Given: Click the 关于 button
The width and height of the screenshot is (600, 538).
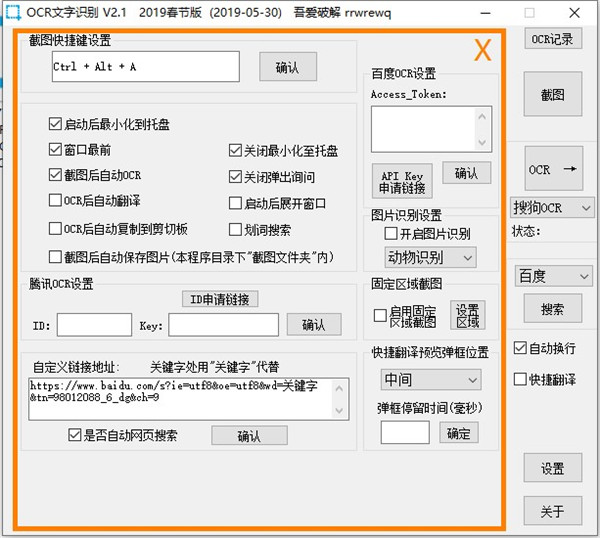Looking at the screenshot, I should coord(553,511).
